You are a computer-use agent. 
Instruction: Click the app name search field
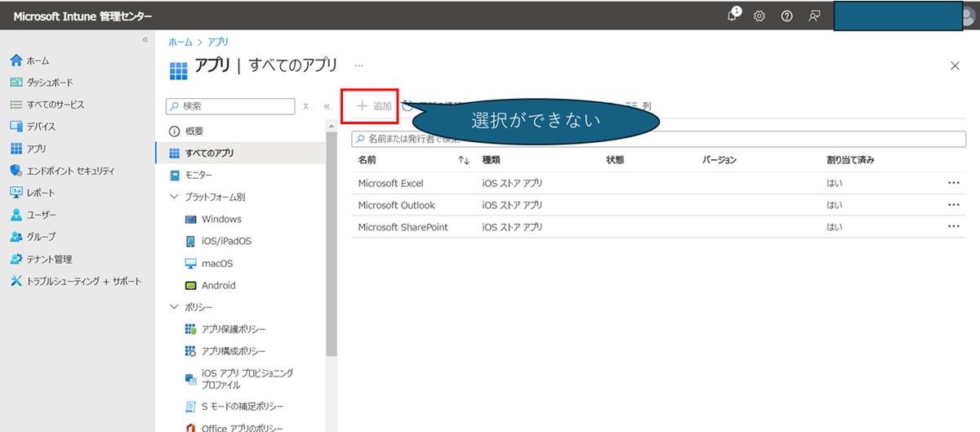click(658, 139)
